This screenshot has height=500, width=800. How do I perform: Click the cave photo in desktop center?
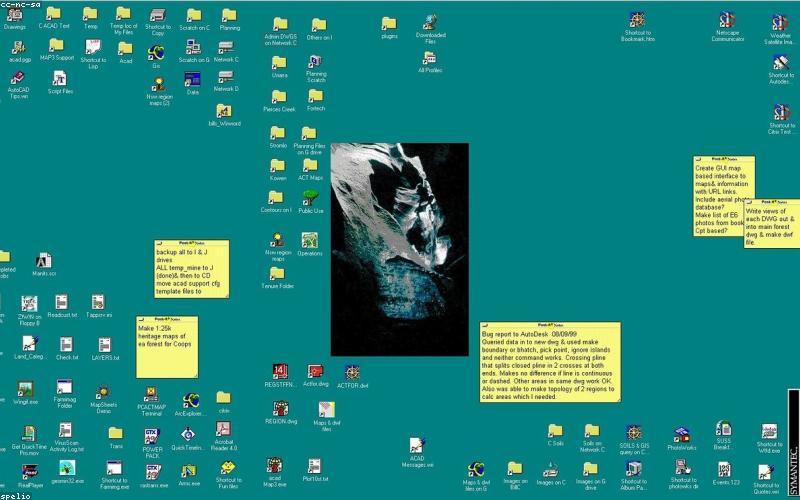click(x=399, y=249)
